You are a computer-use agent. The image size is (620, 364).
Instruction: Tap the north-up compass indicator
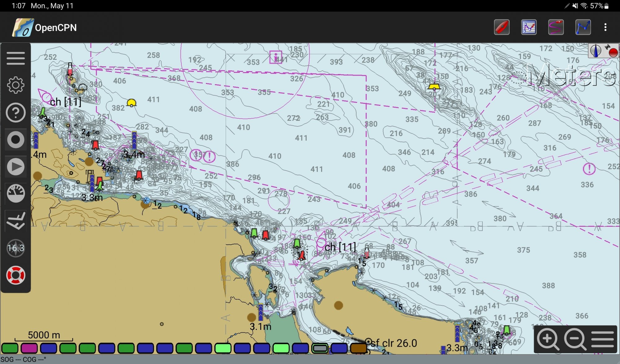596,51
